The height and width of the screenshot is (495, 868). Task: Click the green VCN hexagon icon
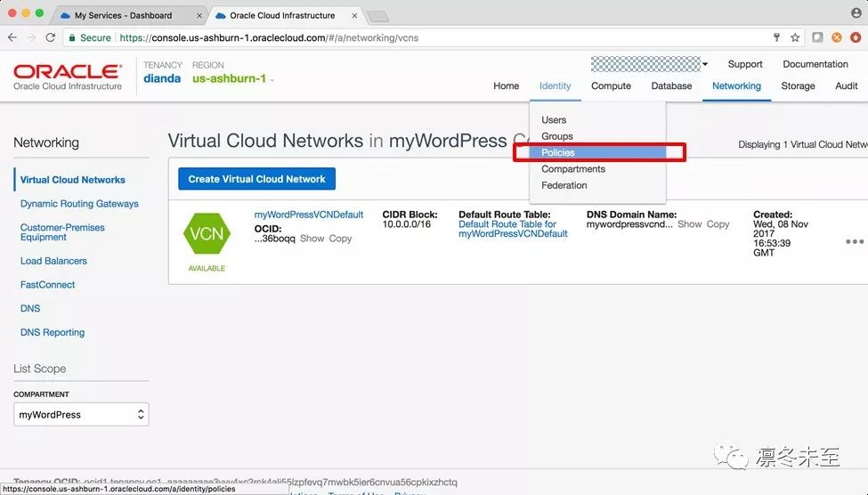[x=207, y=233]
